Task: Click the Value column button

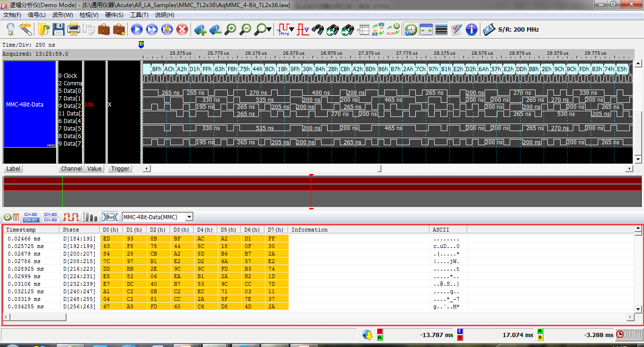Action: point(94,168)
